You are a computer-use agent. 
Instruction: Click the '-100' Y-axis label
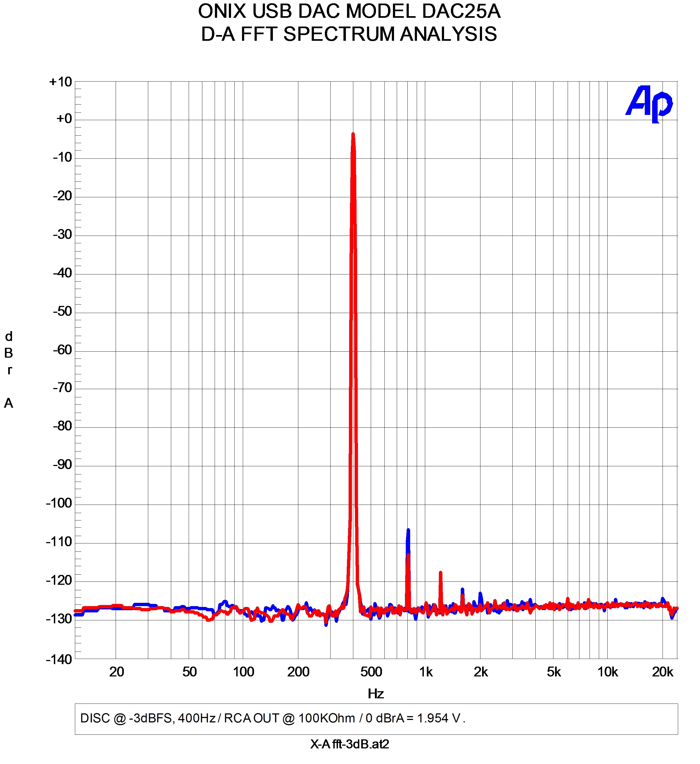59,503
